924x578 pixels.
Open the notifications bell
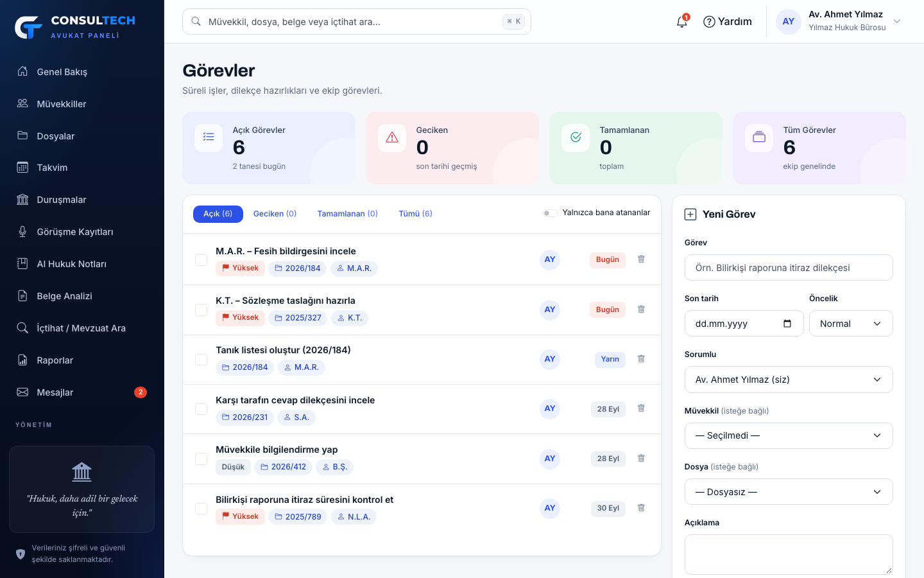682,22
